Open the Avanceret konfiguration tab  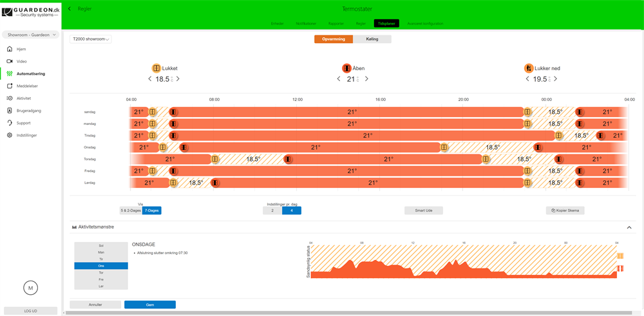(425, 23)
